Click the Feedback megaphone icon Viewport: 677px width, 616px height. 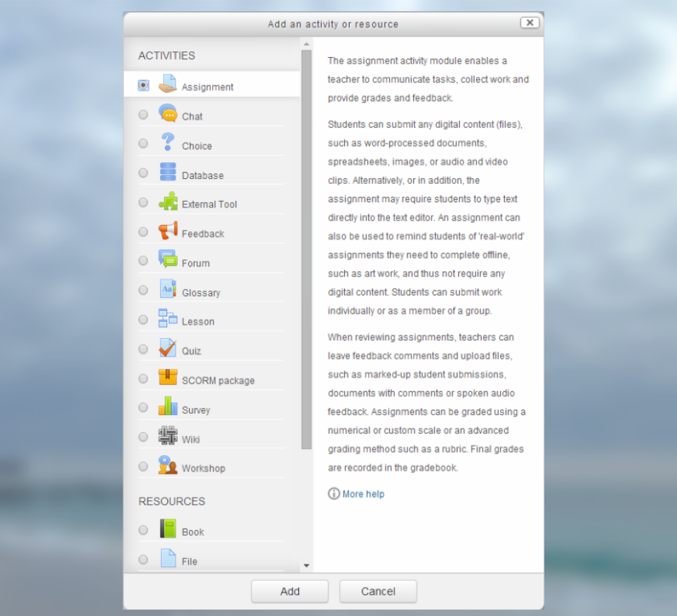168,230
